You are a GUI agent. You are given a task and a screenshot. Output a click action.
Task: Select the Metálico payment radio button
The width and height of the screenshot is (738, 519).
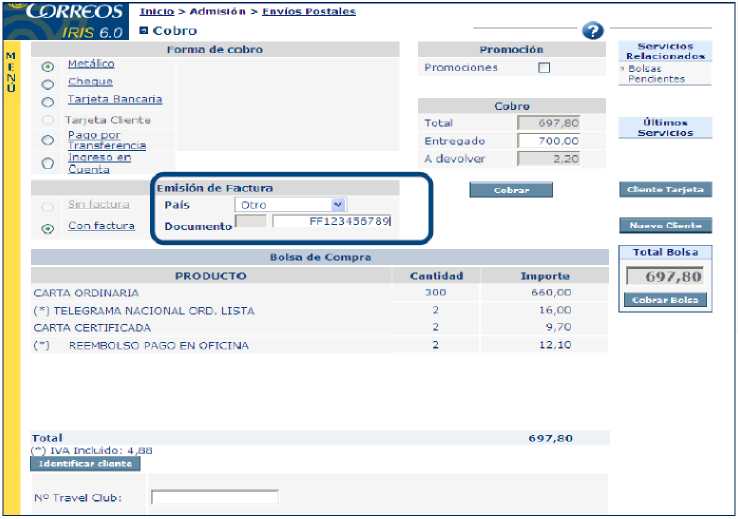point(48,67)
